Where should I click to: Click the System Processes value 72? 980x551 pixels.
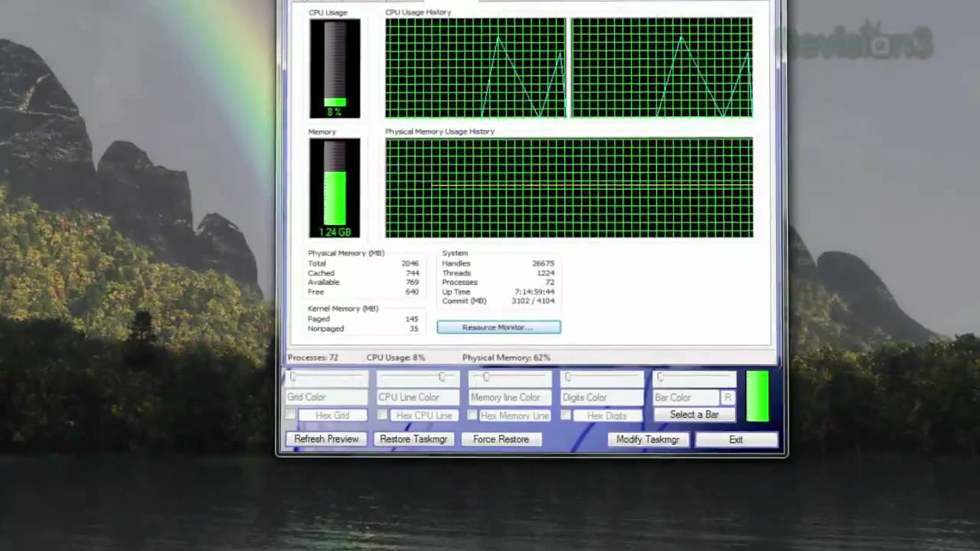(x=550, y=282)
